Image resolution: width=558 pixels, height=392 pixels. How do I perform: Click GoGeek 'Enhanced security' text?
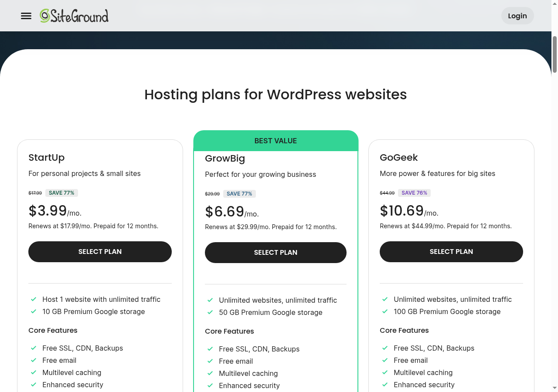click(x=424, y=385)
